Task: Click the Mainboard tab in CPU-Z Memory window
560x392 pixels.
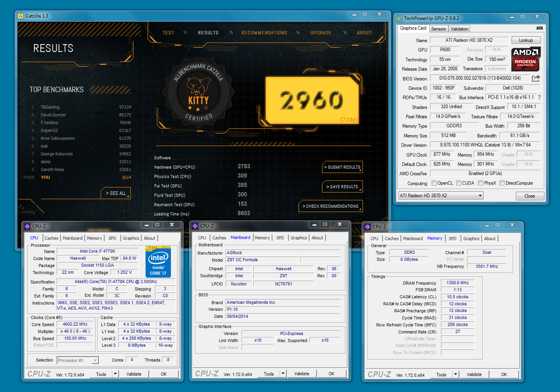Action: point(413,239)
